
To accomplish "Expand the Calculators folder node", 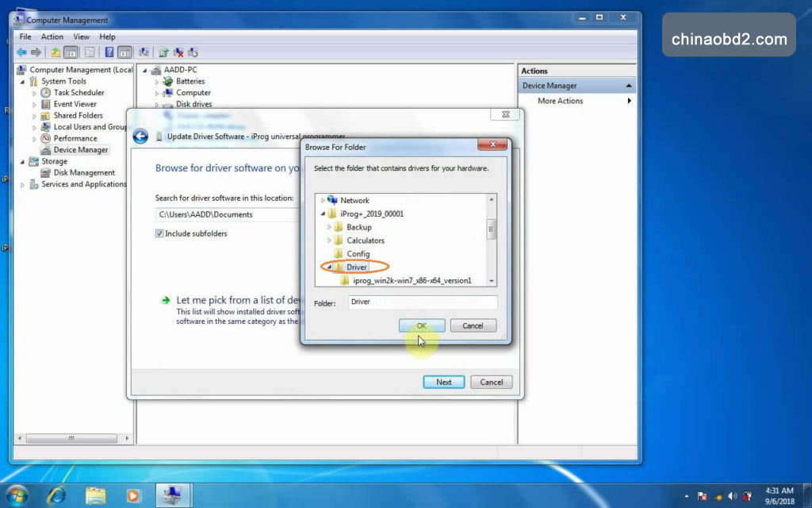I will coord(329,241).
